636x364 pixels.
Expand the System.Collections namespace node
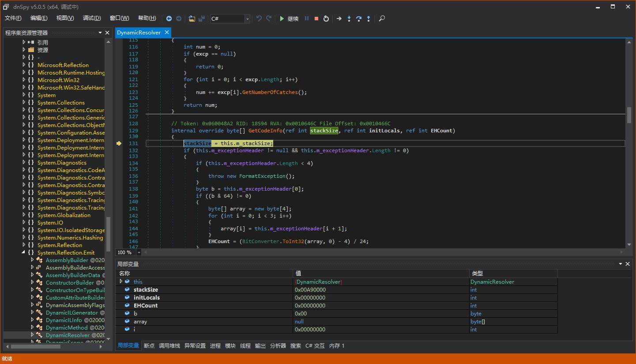(24, 103)
